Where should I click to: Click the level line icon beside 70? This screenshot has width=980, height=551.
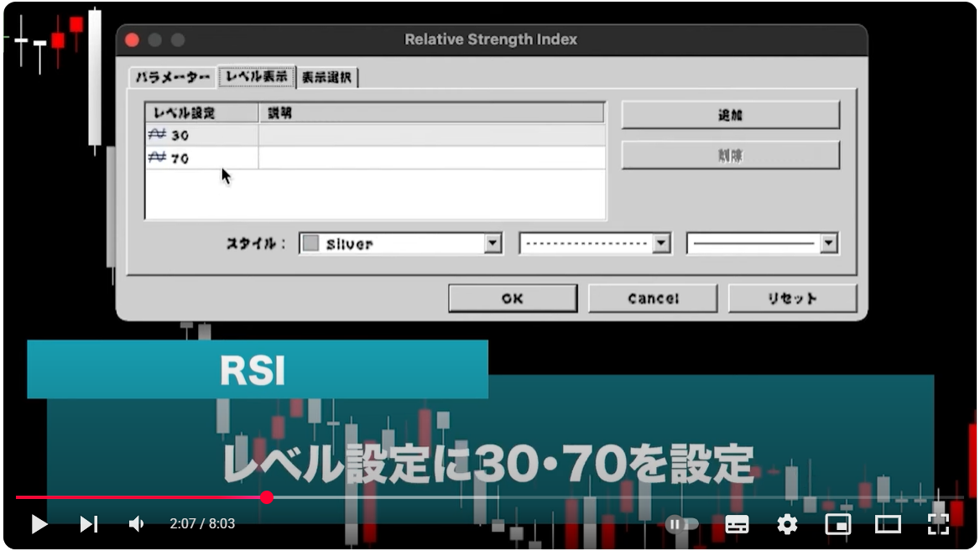[159, 158]
